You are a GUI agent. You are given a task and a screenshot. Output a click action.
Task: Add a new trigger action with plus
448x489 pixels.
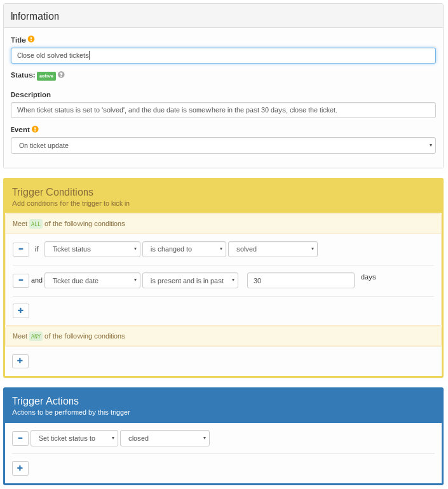20,468
